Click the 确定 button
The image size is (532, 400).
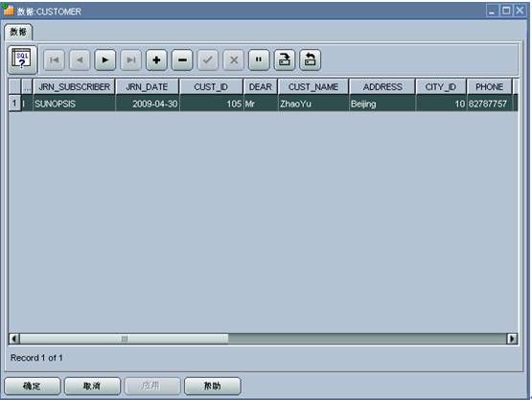pyautogui.click(x=33, y=386)
